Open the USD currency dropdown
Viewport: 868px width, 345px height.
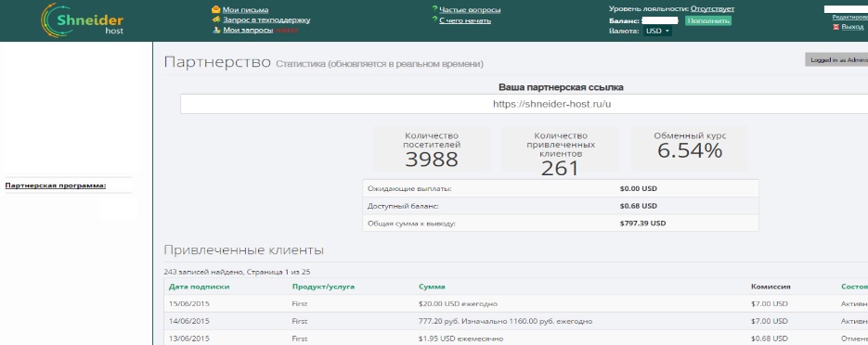point(657,31)
